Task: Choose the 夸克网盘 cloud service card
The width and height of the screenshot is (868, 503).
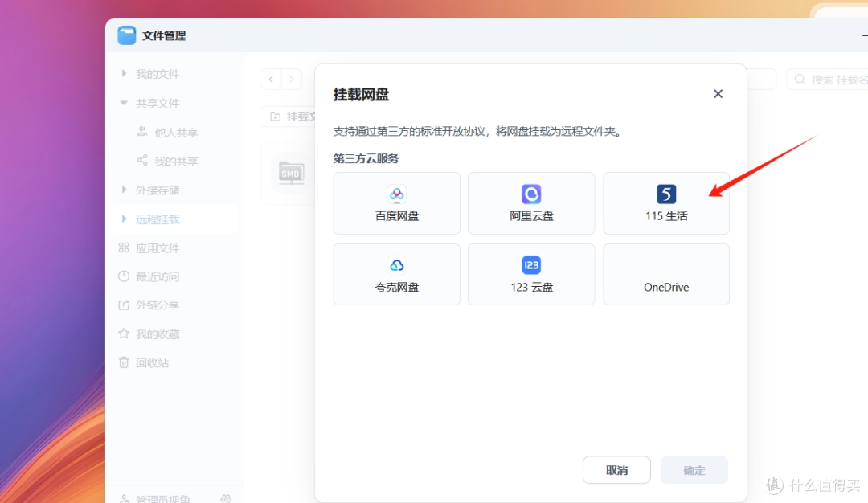Action: (396, 275)
